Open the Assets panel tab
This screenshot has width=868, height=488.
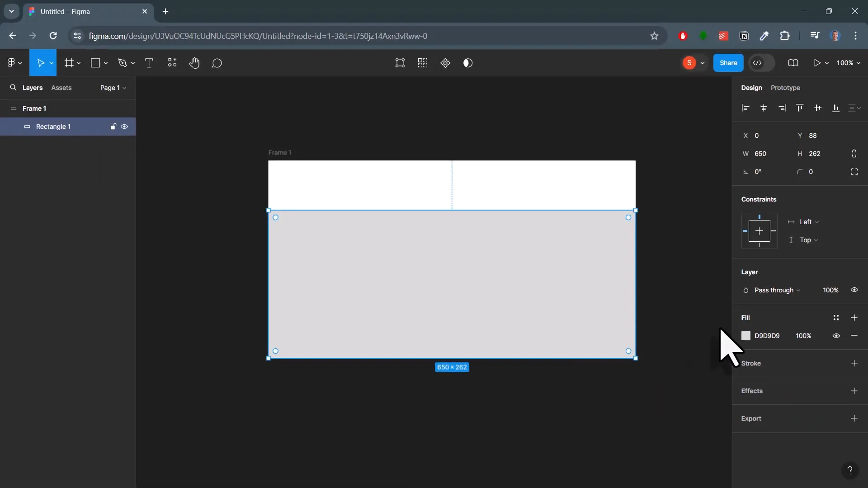(x=61, y=88)
